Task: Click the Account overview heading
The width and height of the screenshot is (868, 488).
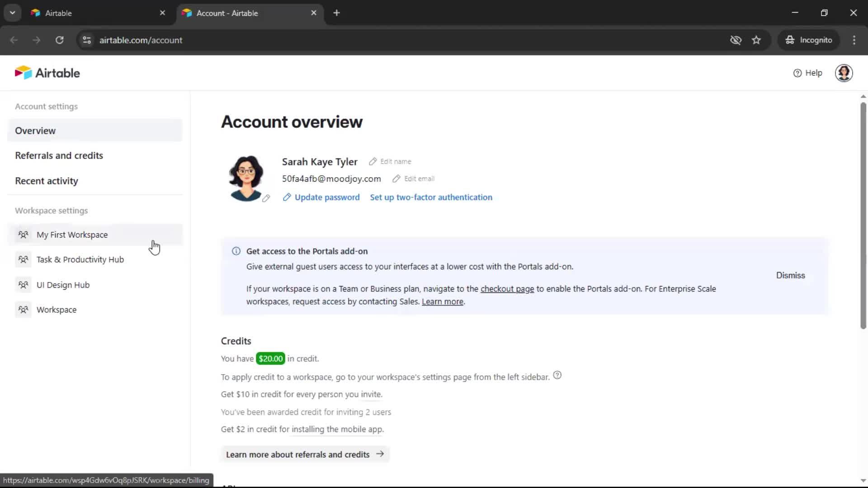Action: tap(292, 122)
